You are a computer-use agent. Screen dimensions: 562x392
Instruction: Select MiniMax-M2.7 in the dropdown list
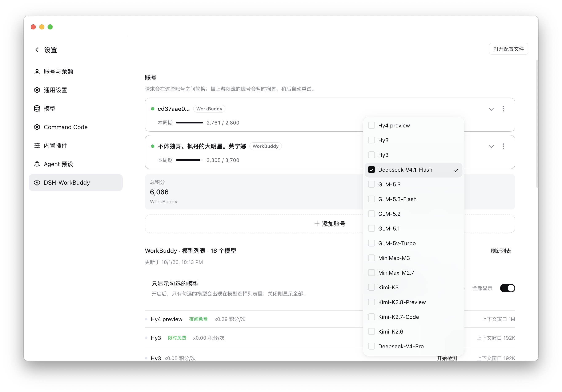click(413, 273)
